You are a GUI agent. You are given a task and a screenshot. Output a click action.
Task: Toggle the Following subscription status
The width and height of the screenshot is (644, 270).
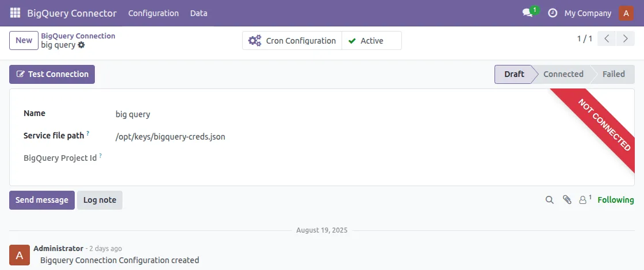616,200
